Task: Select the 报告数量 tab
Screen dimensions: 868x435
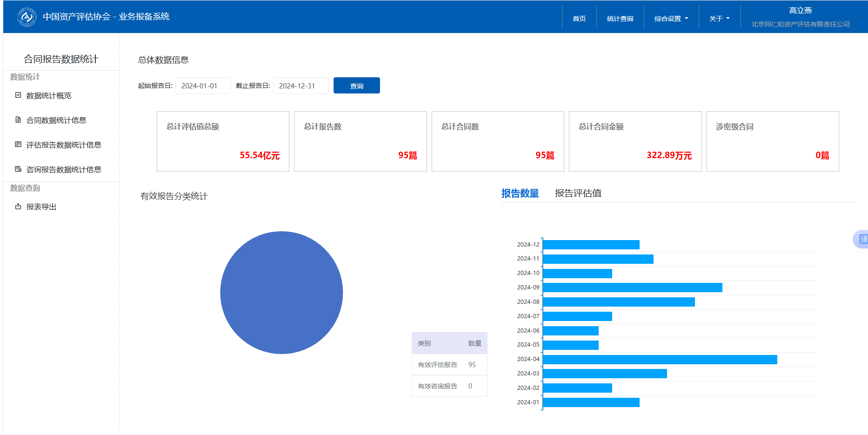Action: (x=520, y=193)
